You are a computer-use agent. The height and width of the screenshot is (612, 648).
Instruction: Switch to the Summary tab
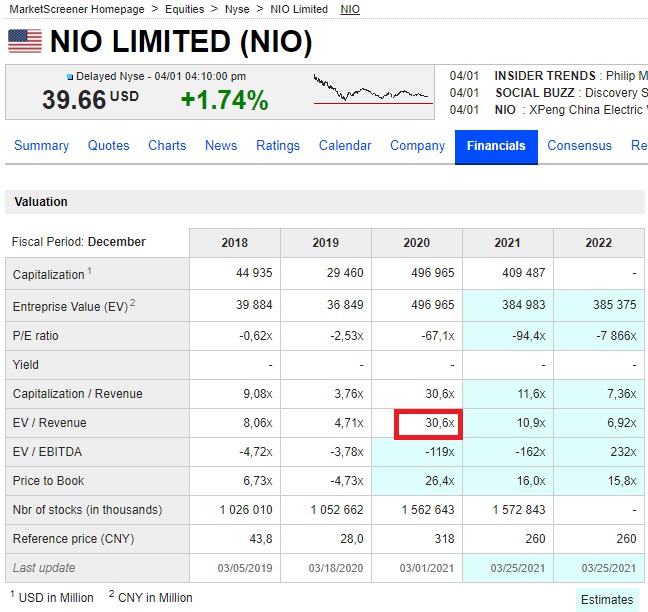pyautogui.click(x=41, y=146)
